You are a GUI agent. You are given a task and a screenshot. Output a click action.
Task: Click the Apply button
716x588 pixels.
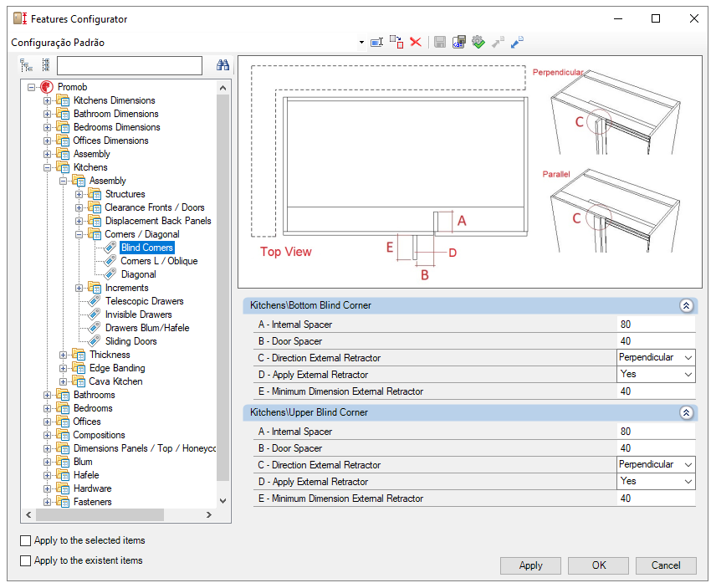coord(530,565)
